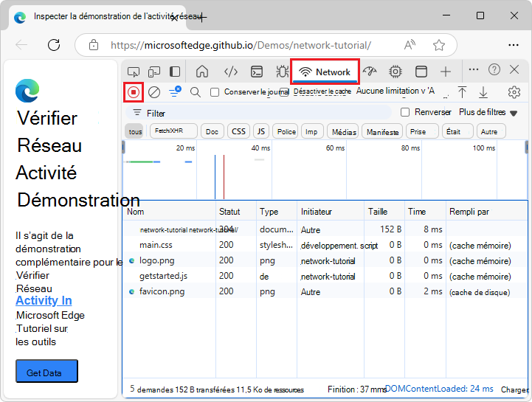Click the DOMContentLoaded: 24 ms status text
The width and height of the screenshot is (532, 402).
[439, 389]
